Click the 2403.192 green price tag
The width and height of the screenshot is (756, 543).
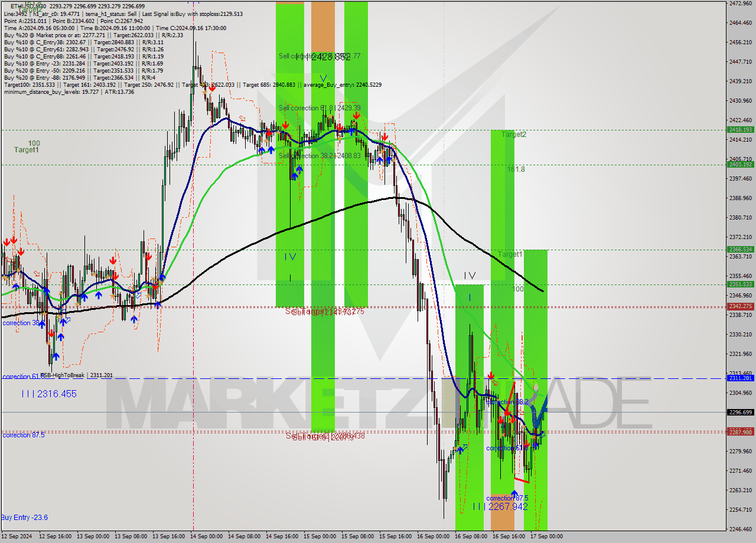740,164
